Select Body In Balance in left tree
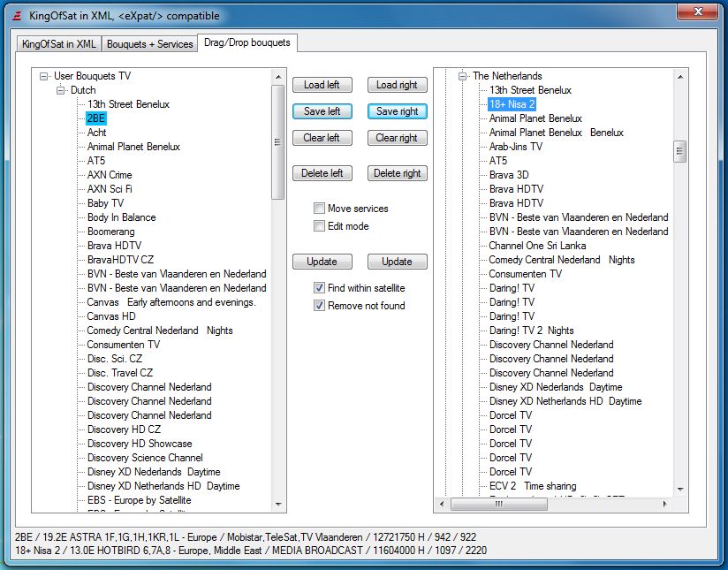The image size is (728, 570). (122, 217)
